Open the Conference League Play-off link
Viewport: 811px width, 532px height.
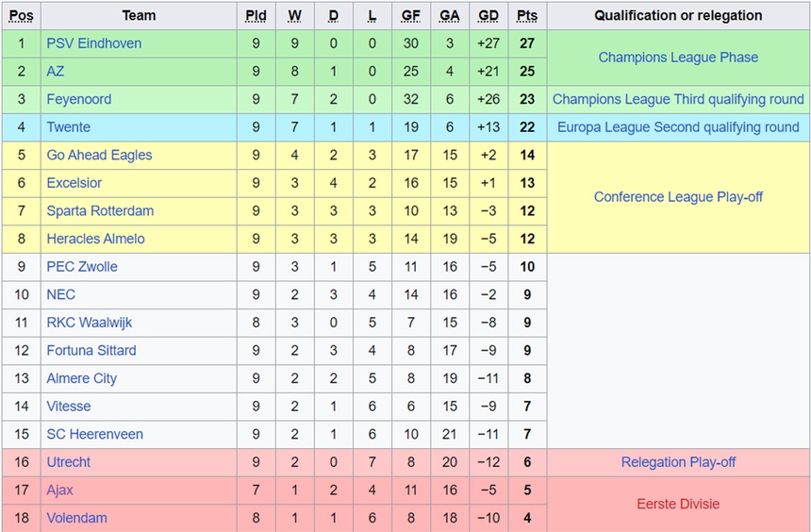678,197
